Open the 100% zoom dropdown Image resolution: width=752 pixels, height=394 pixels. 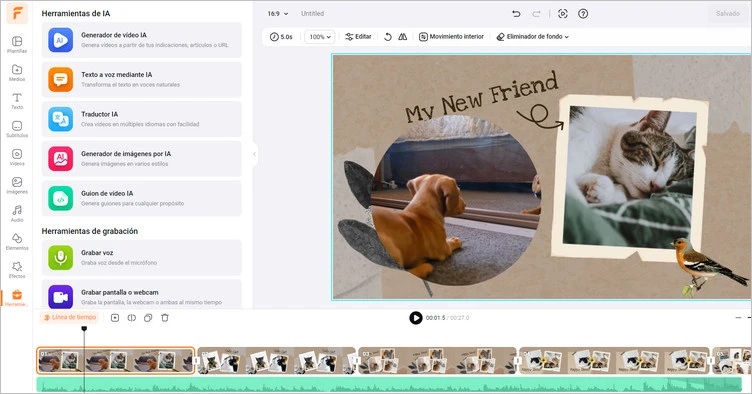pyautogui.click(x=319, y=36)
